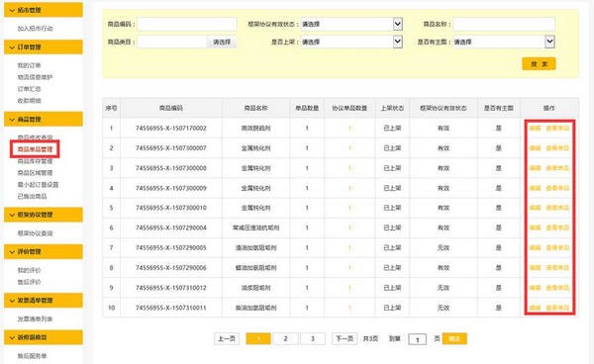The height and width of the screenshot is (364, 594).
Task: Click the 商品编码 column header
Action: (171, 108)
